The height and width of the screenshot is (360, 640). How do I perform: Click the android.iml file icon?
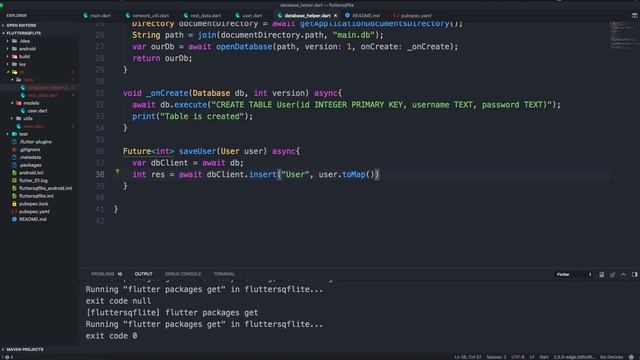pyautogui.click(x=14, y=173)
